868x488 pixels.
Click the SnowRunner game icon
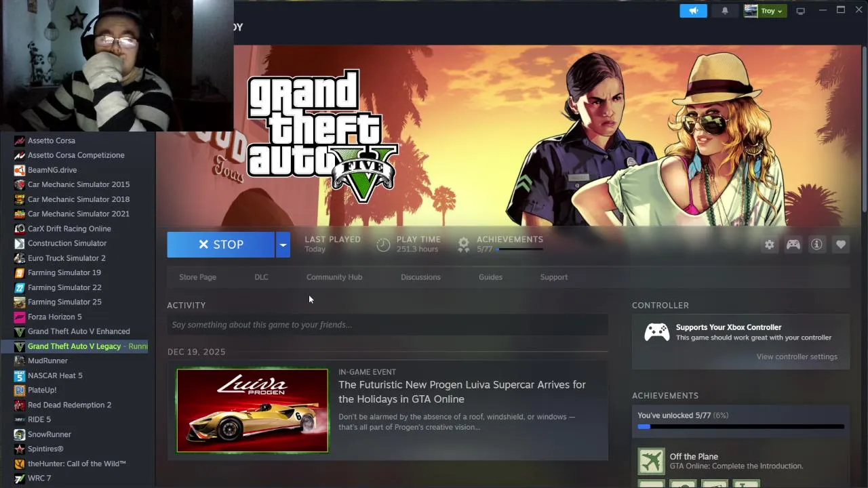tap(20, 434)
